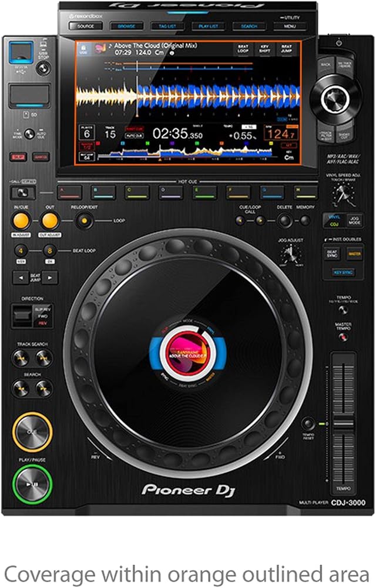Viewport: 376px width, 588px height.
Task: Click the rotary selector knob
Action: (x=334, y=99)
